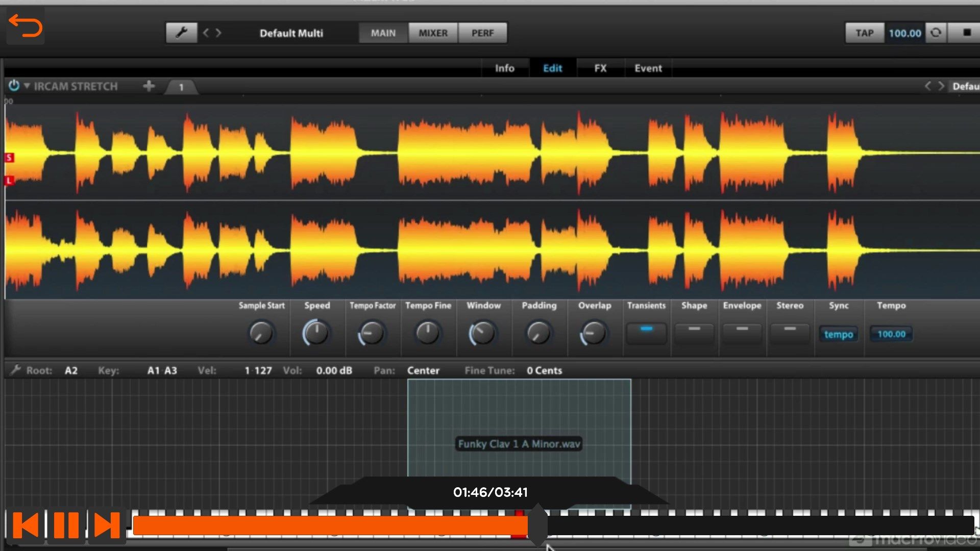Pause the video playback
The height and width of the screenshot is (551, 980).
[66, 525]
